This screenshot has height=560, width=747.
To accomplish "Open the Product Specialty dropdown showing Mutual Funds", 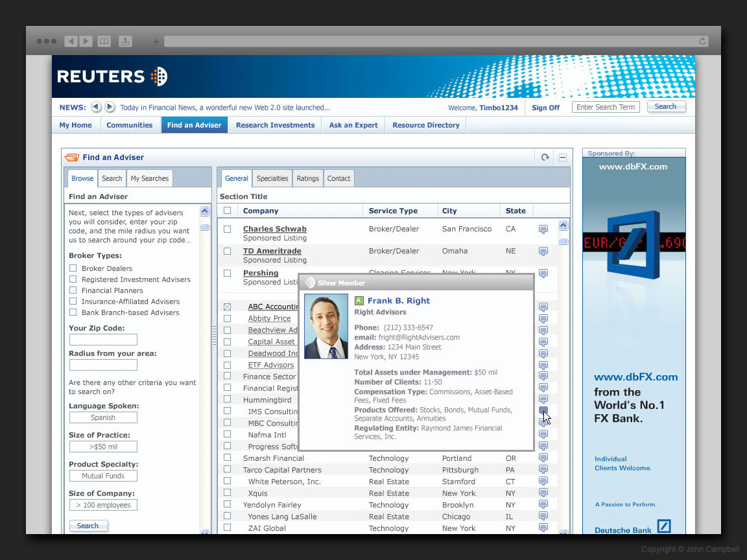I will coord(103,476).
